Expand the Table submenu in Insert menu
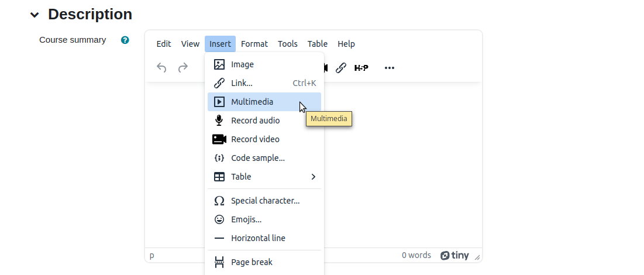This screenshot has height=275, width=644. 264,177
